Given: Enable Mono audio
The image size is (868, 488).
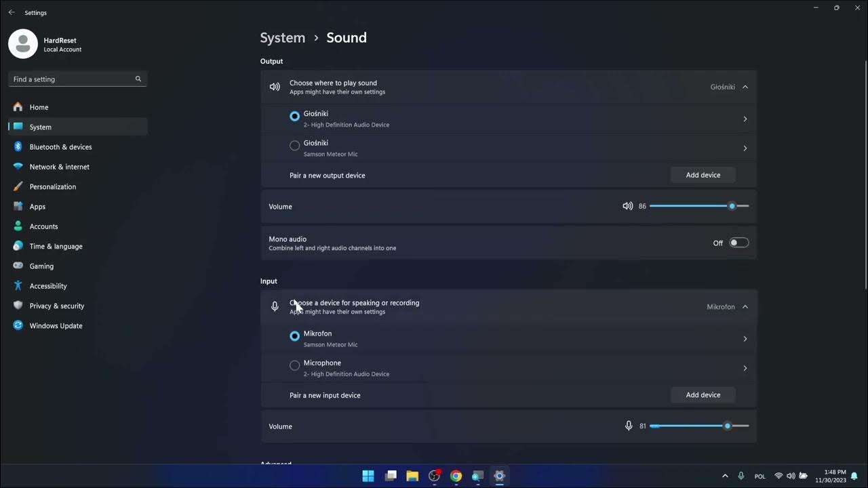Looking at the screenshot, I should pos(738,242).
